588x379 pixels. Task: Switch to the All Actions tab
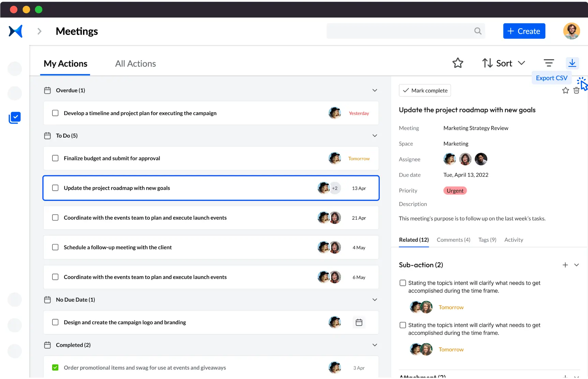point(135,64)
